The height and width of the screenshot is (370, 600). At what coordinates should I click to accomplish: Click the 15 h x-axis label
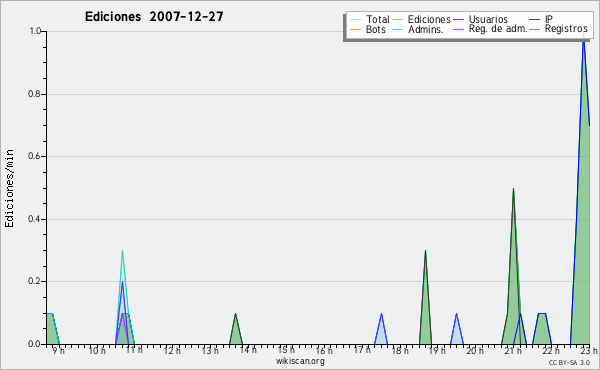click(286, 350)
